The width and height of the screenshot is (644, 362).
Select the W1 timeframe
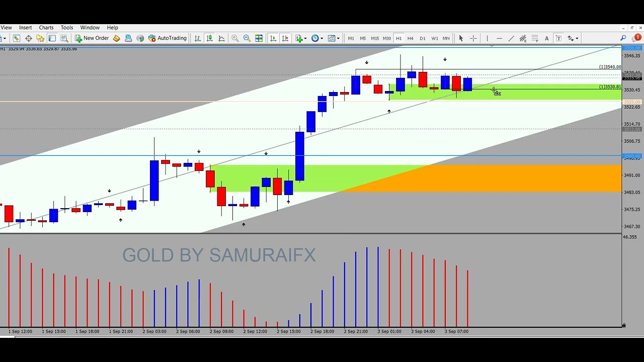435,38
